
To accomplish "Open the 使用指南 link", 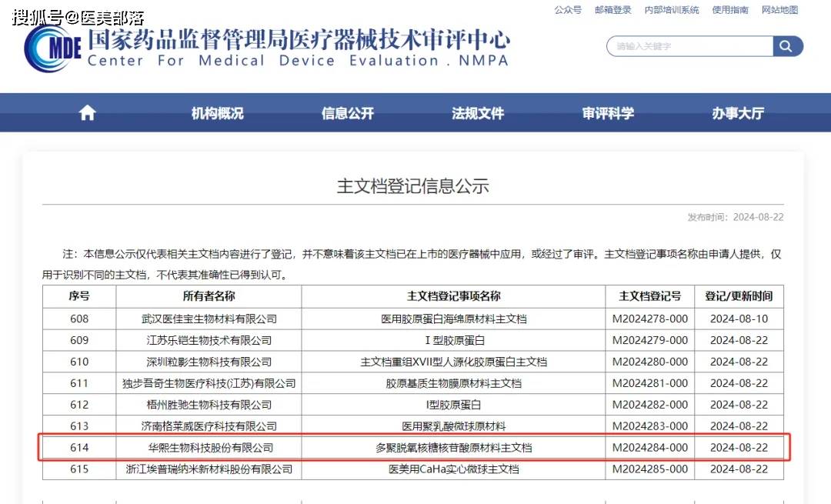I will (730, 9).
